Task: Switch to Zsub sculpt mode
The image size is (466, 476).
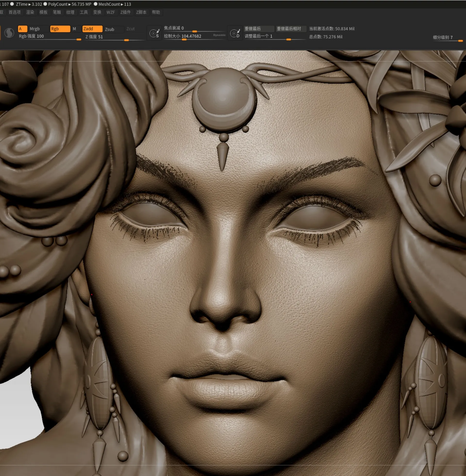Action: [109, 29]
